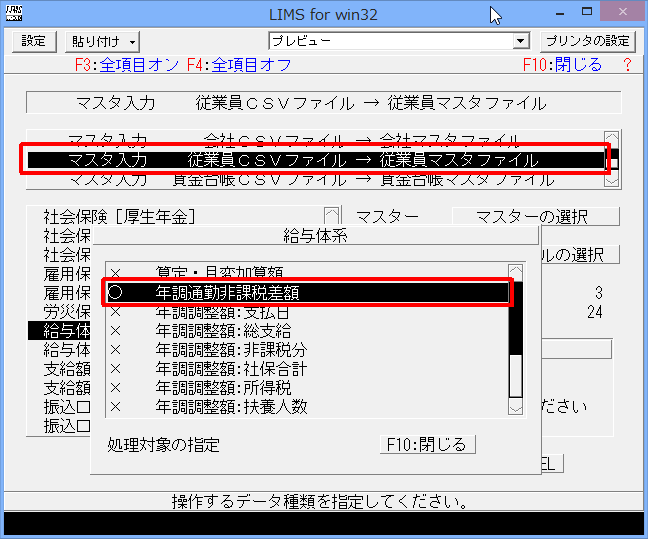This screenshot has height=539, width=648.
Task: Click F10:閉じる in the top bar
Action: click(x=562, y=65)
